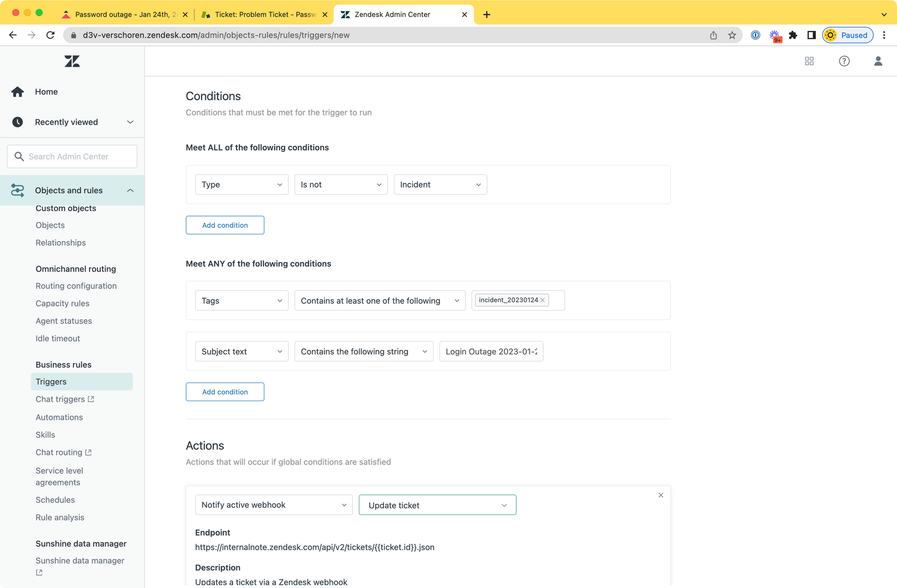Switch to the Password outage tab
The height and width of the screenshot is (588, 897).
[x=121, y=14]
